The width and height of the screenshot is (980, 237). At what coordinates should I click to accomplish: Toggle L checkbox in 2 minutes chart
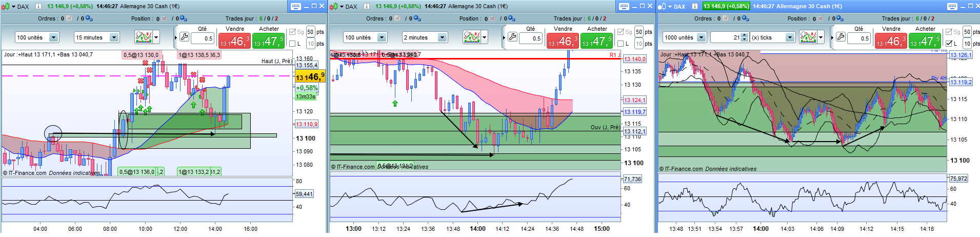click(x=621, y=44)
